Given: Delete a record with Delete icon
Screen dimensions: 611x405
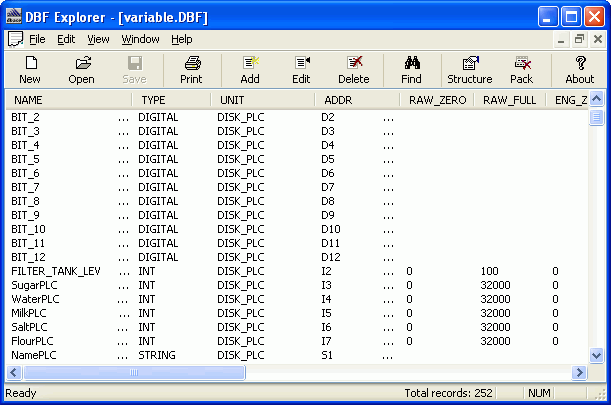Looking at the screenshot, I should (354, 70).
